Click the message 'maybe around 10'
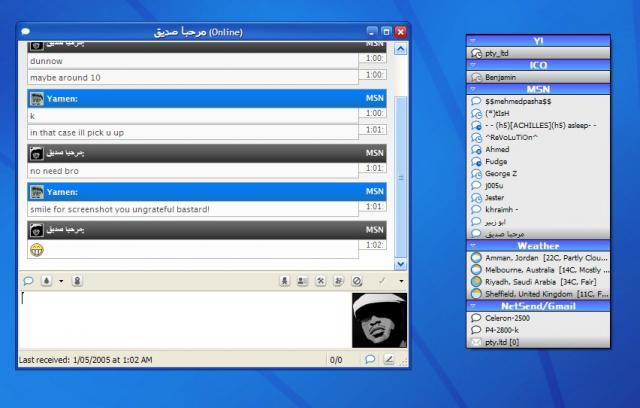This screenshot has width=640, height=408. [x=193, y=78]
